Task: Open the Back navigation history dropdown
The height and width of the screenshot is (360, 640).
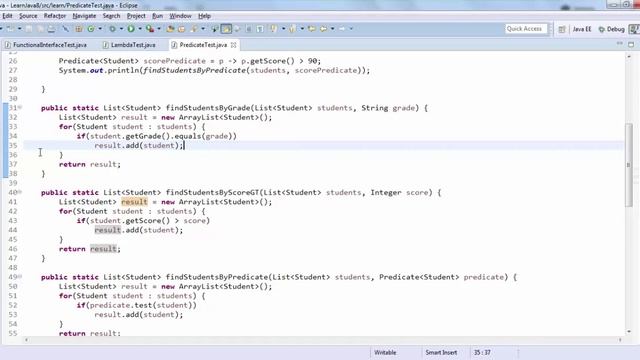Action: [x=333, y=29]
